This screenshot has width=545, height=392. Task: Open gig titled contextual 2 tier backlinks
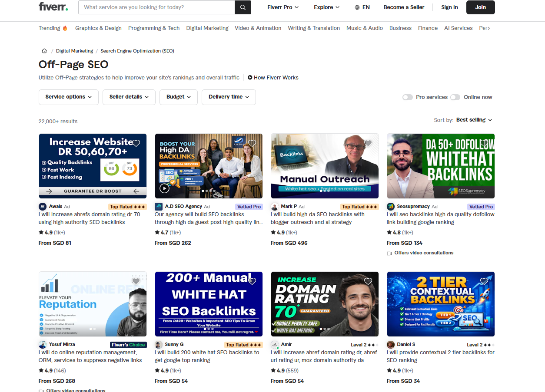pos(441,356)
